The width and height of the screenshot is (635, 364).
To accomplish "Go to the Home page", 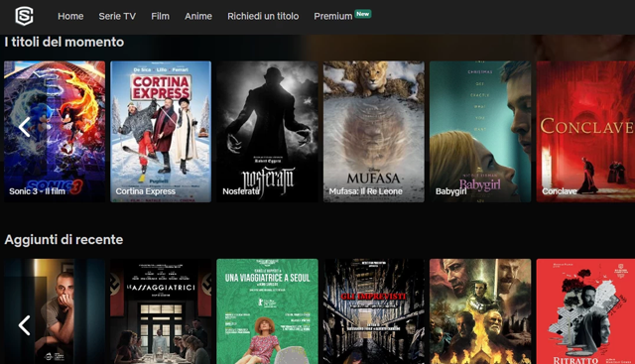I will (70, 16).
